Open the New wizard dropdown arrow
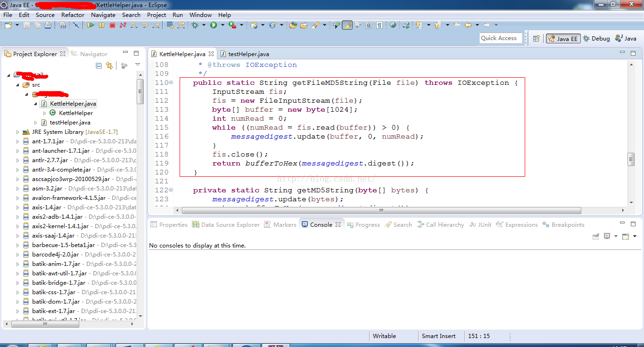This screenshot has height=347, width=644. pos(17,25)
